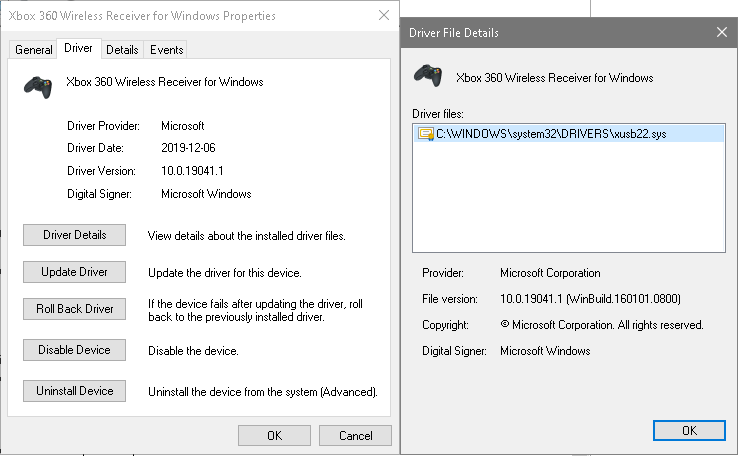738x456 pixels.
Task: Confirm with OK in Properties window
Action: pyautogui.click(x=274, y=436)
